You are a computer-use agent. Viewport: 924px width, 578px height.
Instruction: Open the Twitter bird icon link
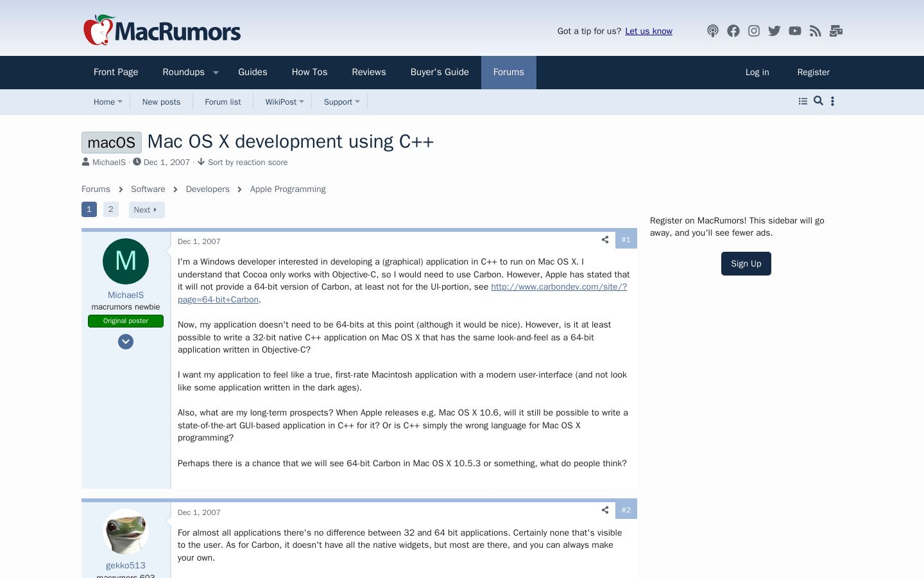point(774,31)
